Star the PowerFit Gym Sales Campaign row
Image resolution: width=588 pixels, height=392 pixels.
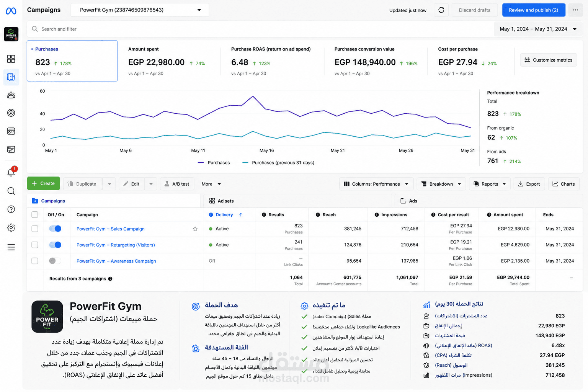click(x=195, y=229)
